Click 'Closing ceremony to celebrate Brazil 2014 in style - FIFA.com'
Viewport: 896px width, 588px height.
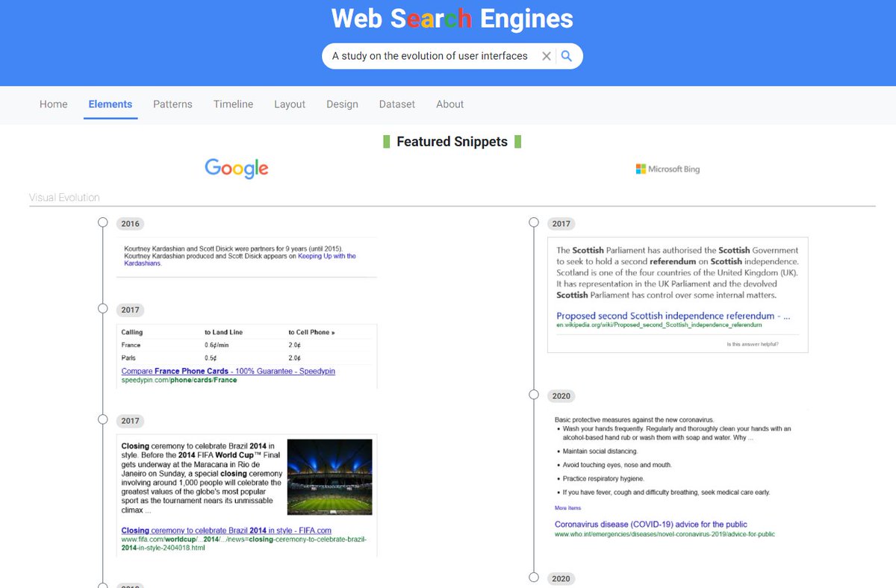[226, 531]
